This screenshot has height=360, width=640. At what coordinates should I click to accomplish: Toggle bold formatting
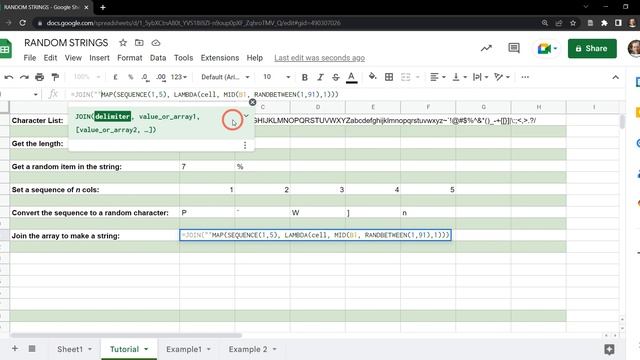point(304,77)
